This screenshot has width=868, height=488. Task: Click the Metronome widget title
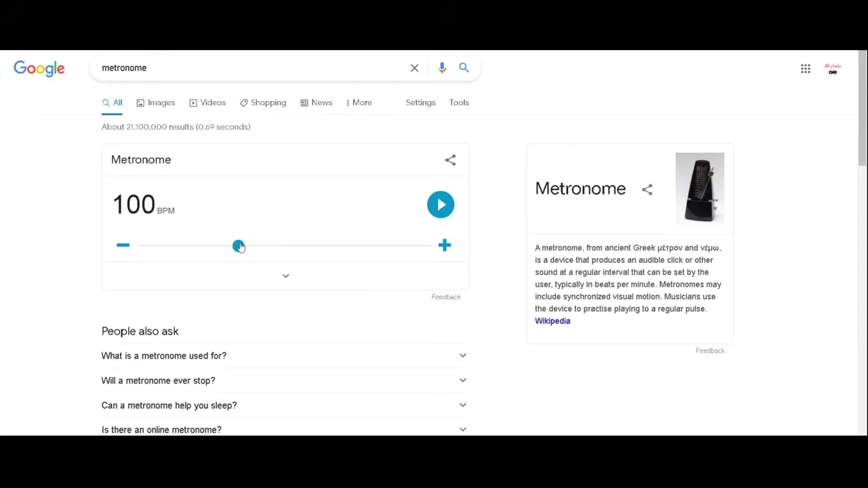(141, 160)
